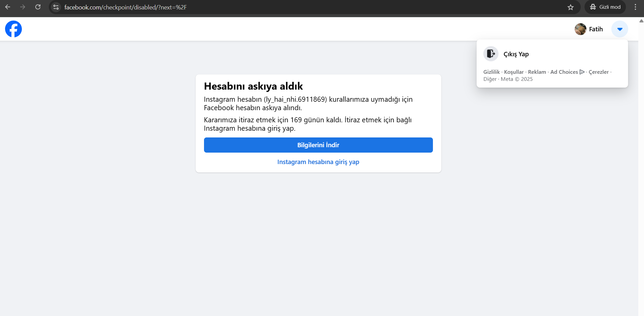
Task: Open the Çerezler footer link
Action: click(599, 72)
